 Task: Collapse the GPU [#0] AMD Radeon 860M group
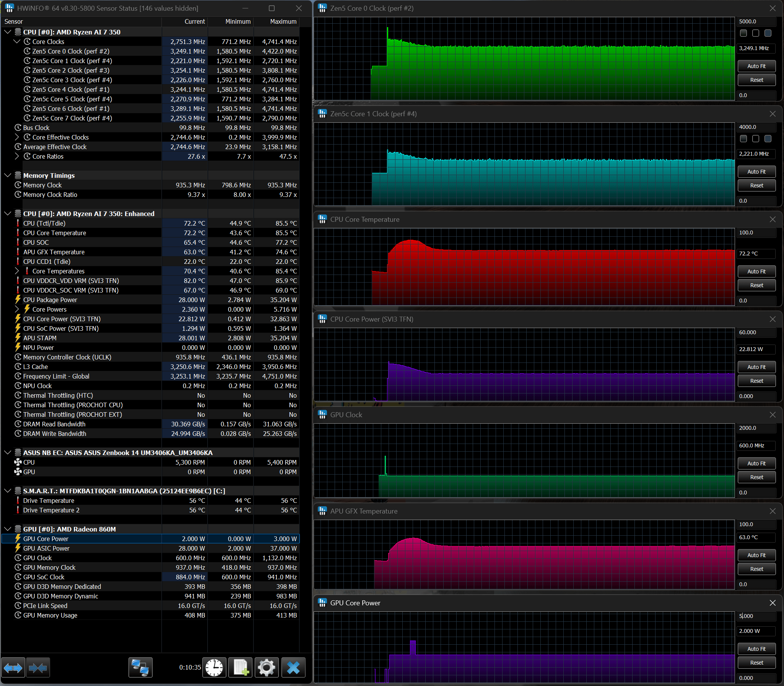point(8,529)
